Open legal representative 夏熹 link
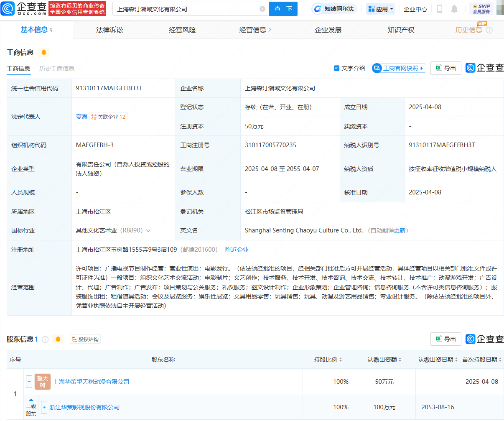The height and width of the screenshot is (421, 504). pyautogui.click(x=81, y=117)
